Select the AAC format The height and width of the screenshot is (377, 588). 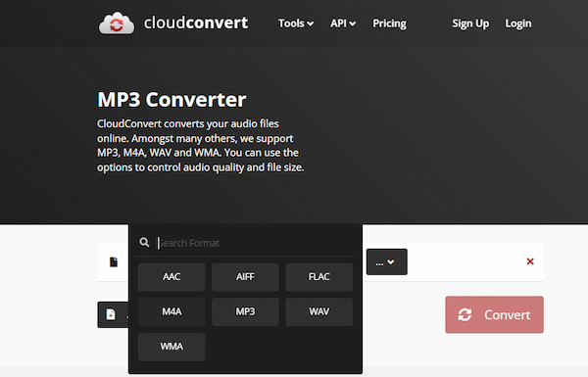coord(171,277)
